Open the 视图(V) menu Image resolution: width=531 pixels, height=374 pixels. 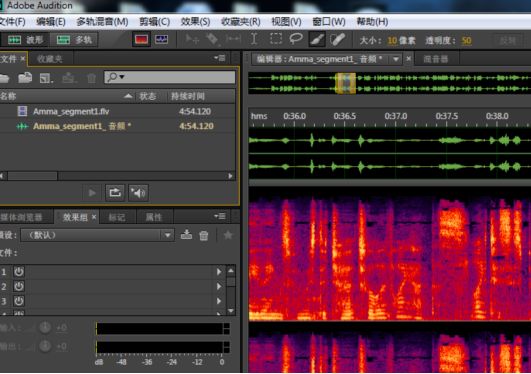click(286, 22)
